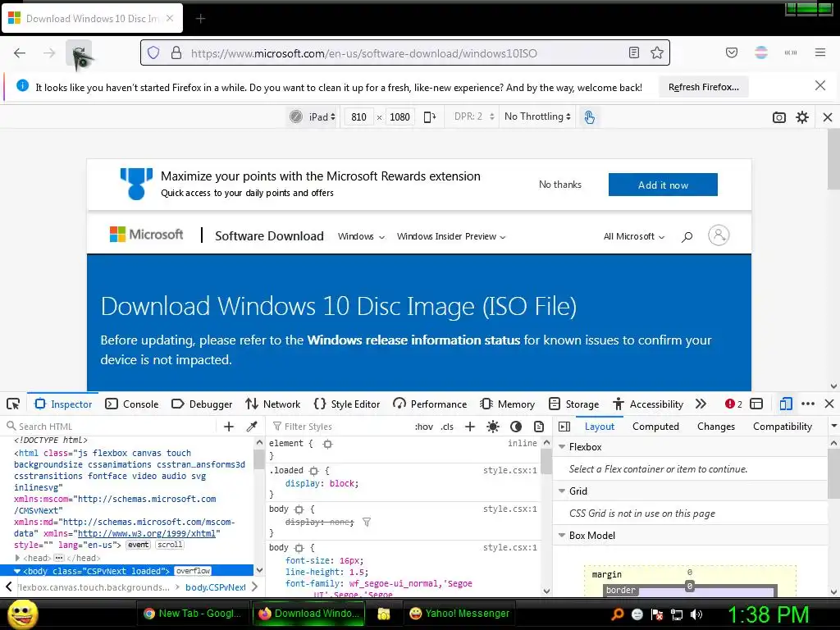Rotate the viewport orientation
840x630 pixels.
pyautogui.click(x=430, y=116)
